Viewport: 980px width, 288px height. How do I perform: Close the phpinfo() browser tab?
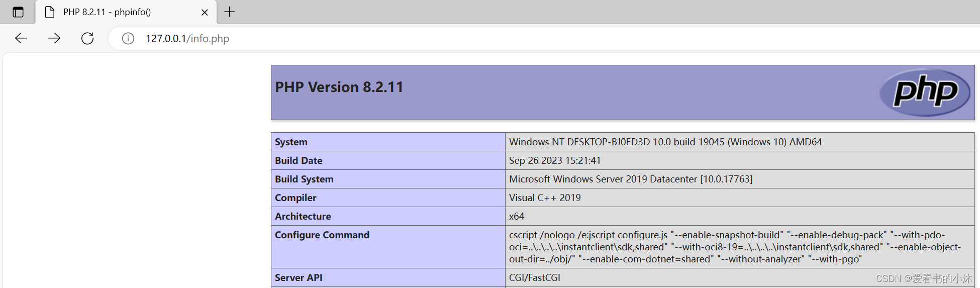205,12
